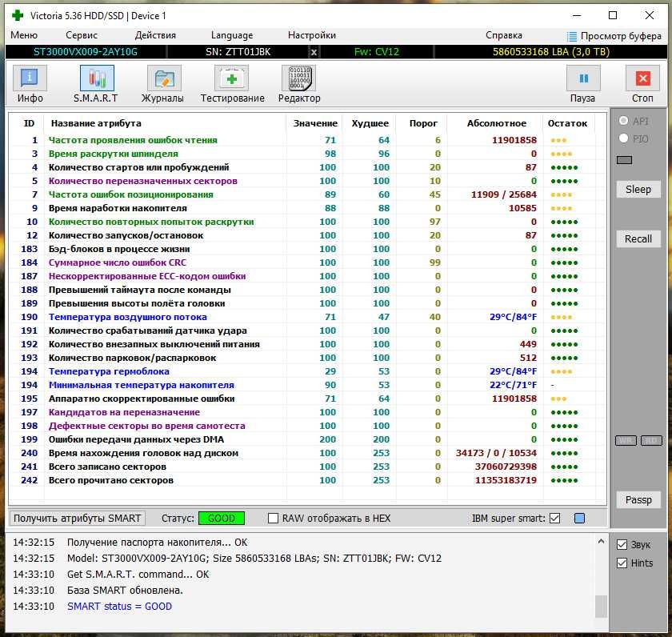Click the ST3000VX009-2AY10G model field
This screenshot has width=672, height=637.
point(86,52)
